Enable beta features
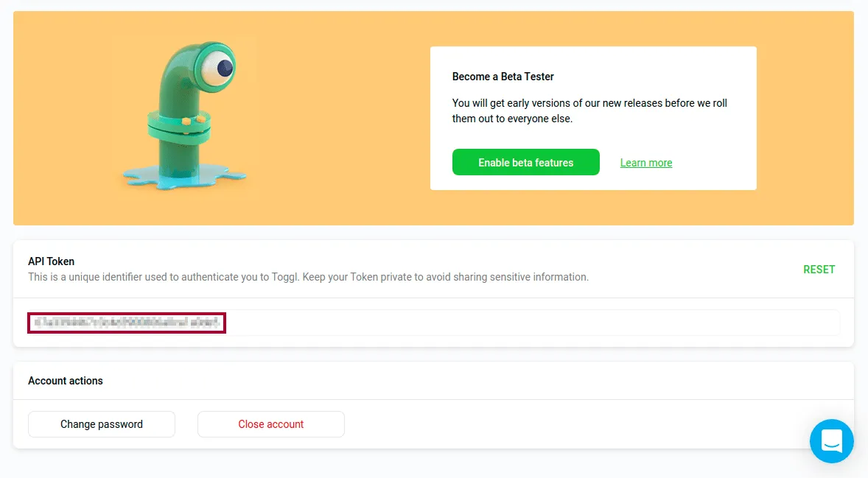The image size is (868, 478). click(x=525, y=162)
